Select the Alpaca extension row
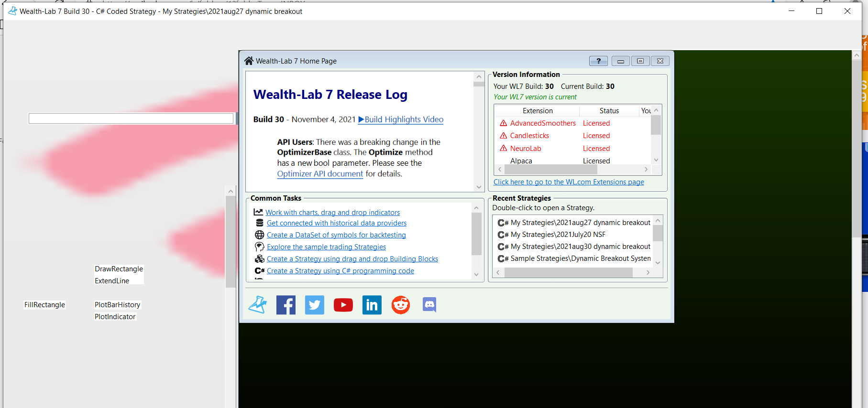The height and width of the screenshot is (408, 868). pos(573,161)
